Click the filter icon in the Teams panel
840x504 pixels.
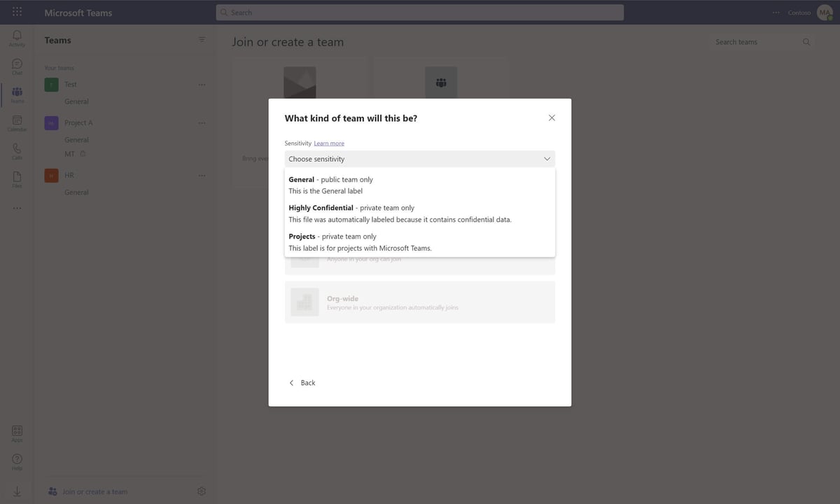202,39
